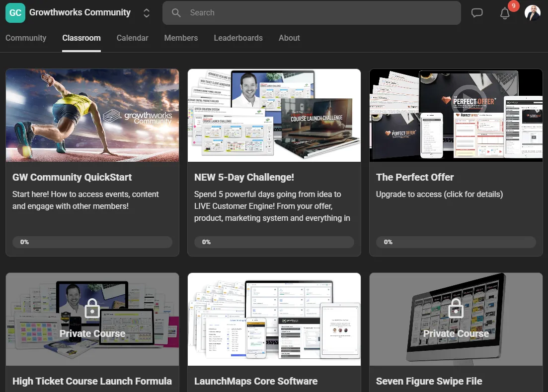Switch to the Community tab

[26, 38]
